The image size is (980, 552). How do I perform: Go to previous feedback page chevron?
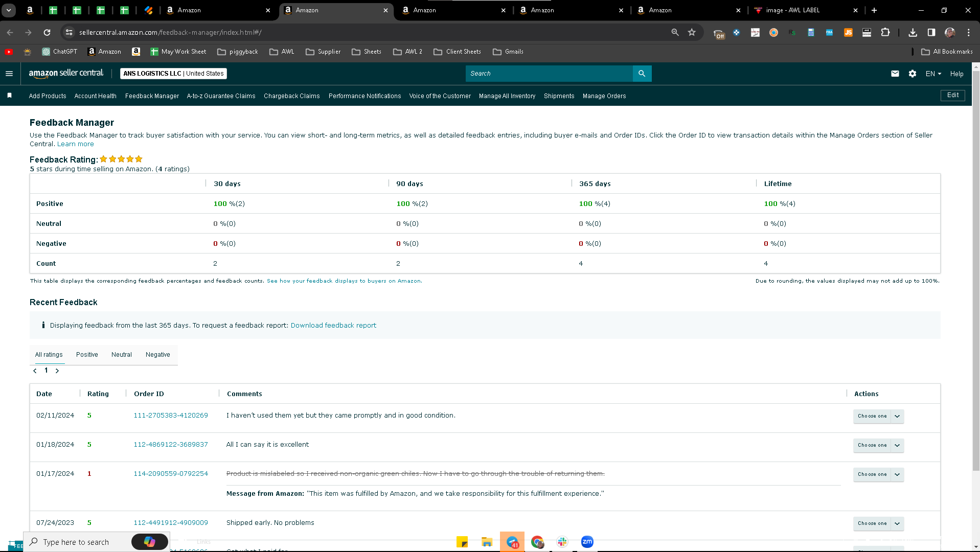(x=35, y=371)
